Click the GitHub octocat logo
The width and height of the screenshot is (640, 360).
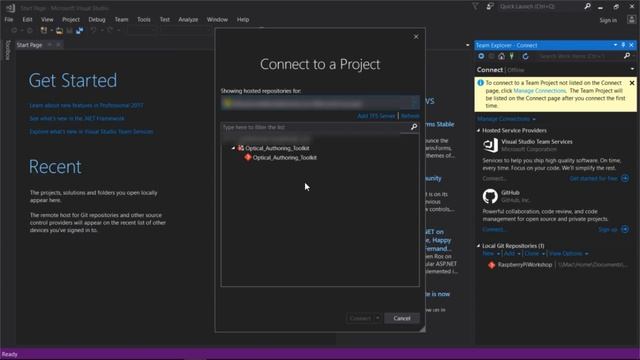[x=490, y=196]
